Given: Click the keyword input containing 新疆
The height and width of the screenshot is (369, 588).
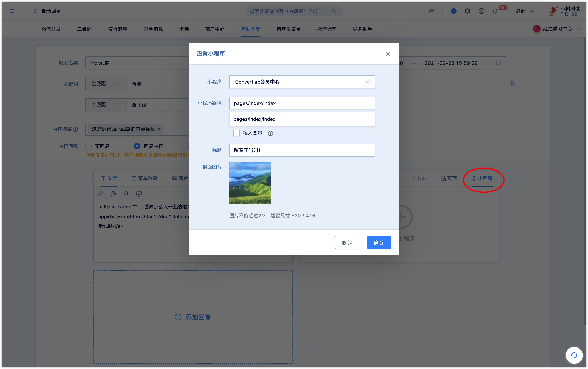Looking at the screenshot, I should [158, 84].
